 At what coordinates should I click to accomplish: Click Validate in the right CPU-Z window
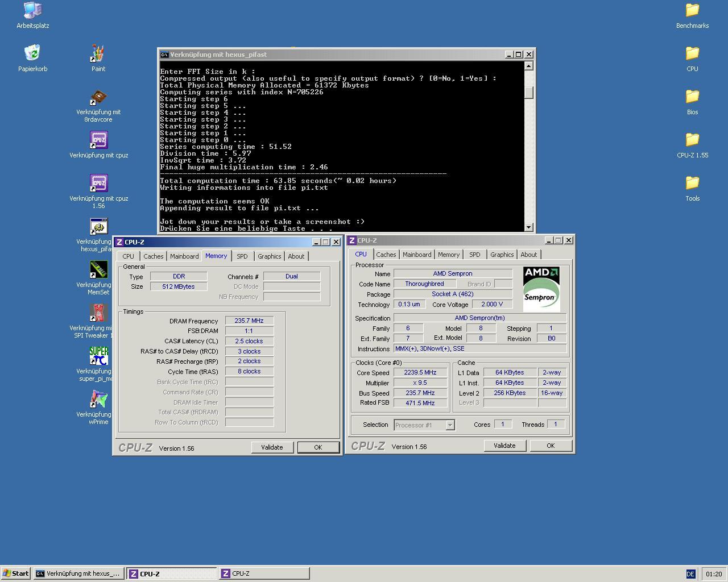pos(504,446)
